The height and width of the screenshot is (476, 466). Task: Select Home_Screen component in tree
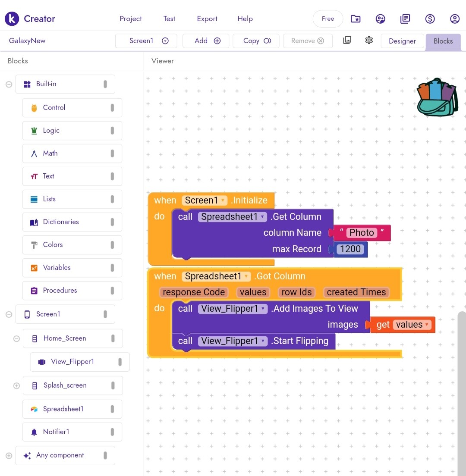(73, 338)
